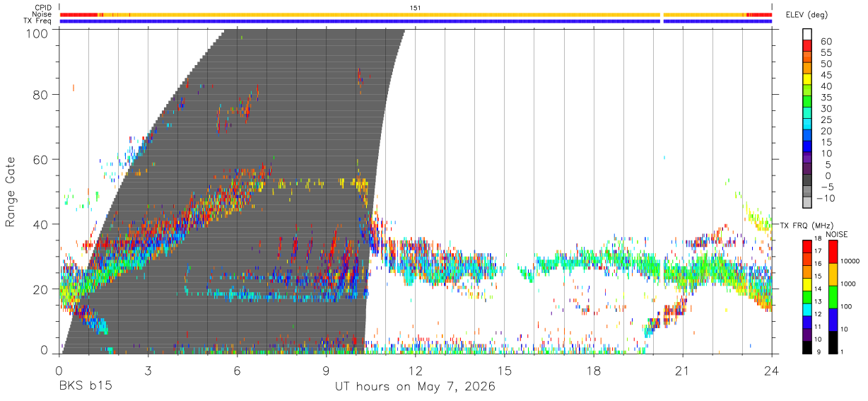The image size is (868, 401).
Task: Pick the yellow 14–15 MHz TX frequency swatch
Action: (807, 284)
